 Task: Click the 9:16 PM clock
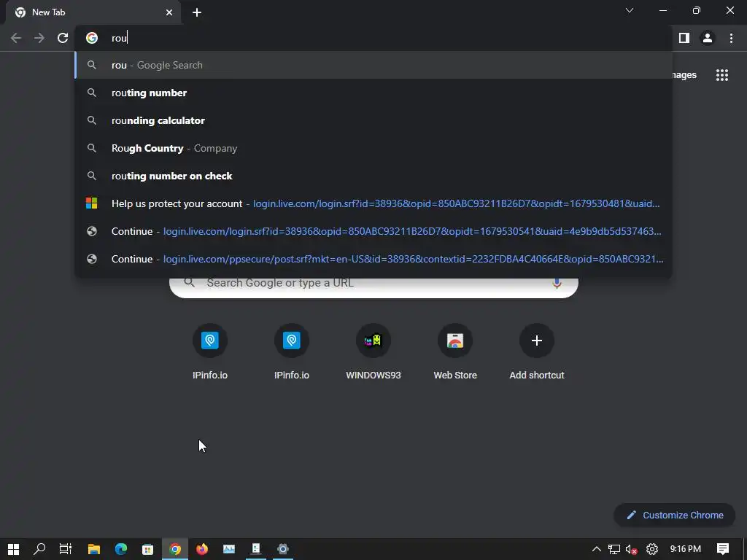tap(685, 549)
